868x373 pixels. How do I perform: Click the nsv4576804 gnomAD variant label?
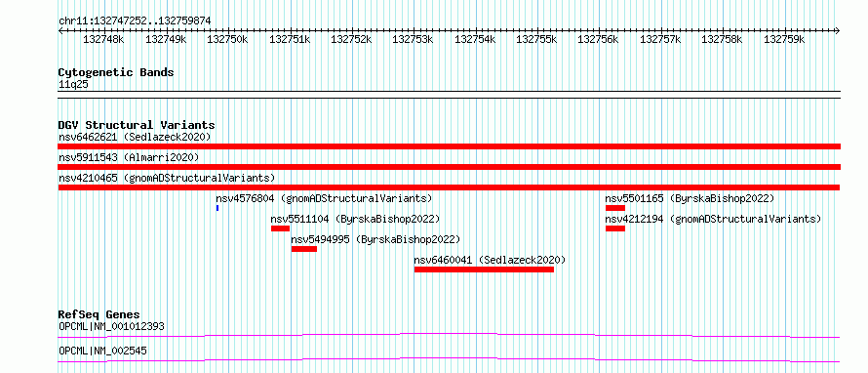click(x=324, y=198)
